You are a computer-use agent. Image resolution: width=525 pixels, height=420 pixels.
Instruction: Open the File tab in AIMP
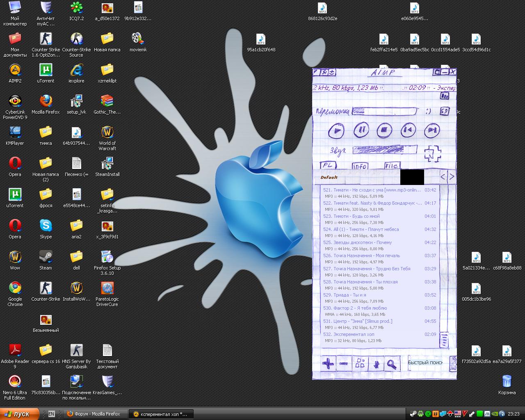[x=392, y=166]
